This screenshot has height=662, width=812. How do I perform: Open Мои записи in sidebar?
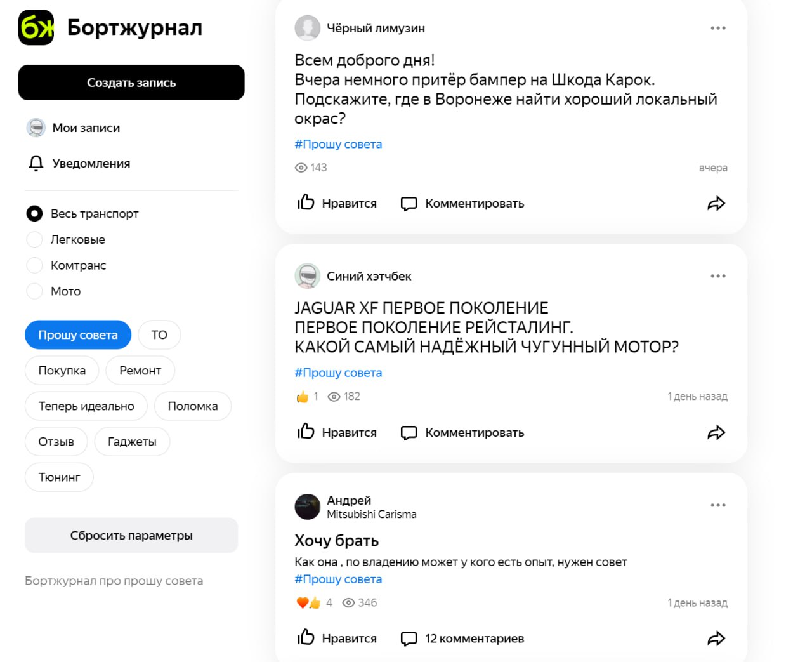pos(86,128)
